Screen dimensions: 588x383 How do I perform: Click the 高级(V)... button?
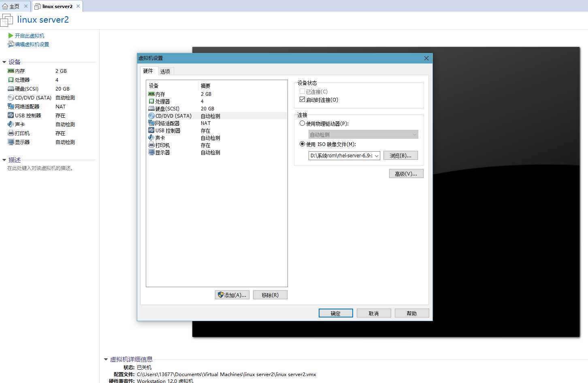pyautogui.click(x=406, y=174)
